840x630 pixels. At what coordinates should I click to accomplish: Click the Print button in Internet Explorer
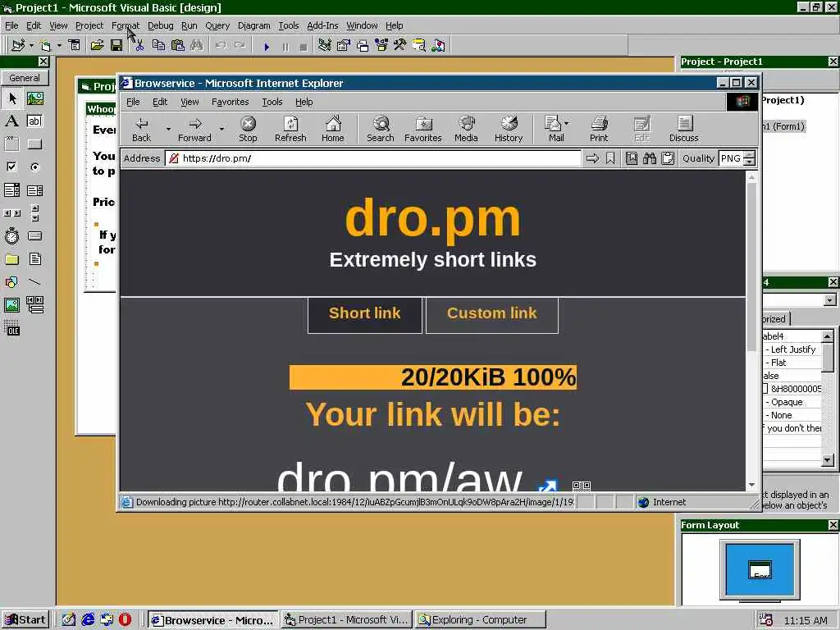pyautogui.click(x=599, y=129)
